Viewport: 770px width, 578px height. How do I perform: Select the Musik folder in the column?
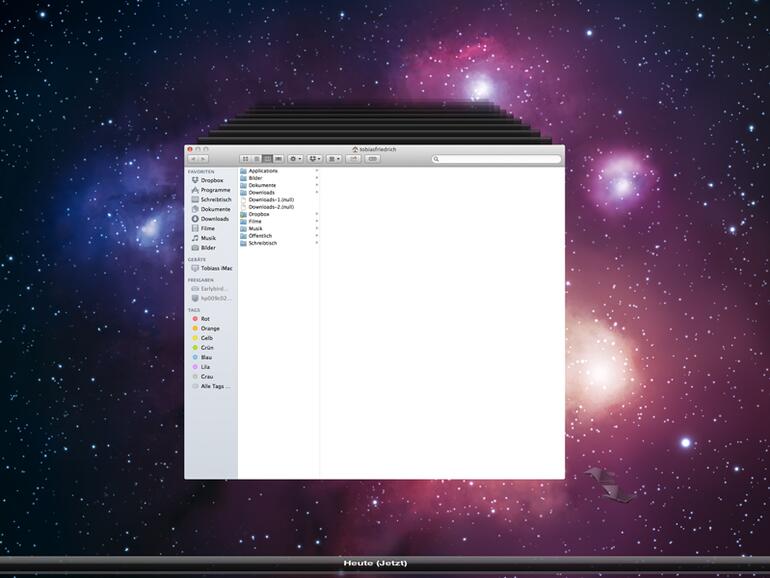click(x=279, y=229)
